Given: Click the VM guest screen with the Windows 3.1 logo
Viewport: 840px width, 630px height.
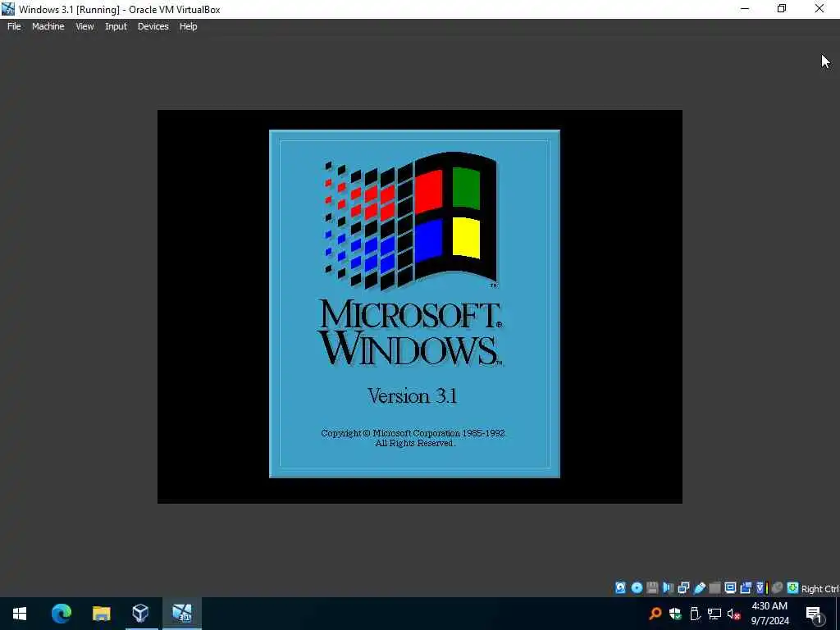Looking at the screenshot, I should click(x=419, y=307).
